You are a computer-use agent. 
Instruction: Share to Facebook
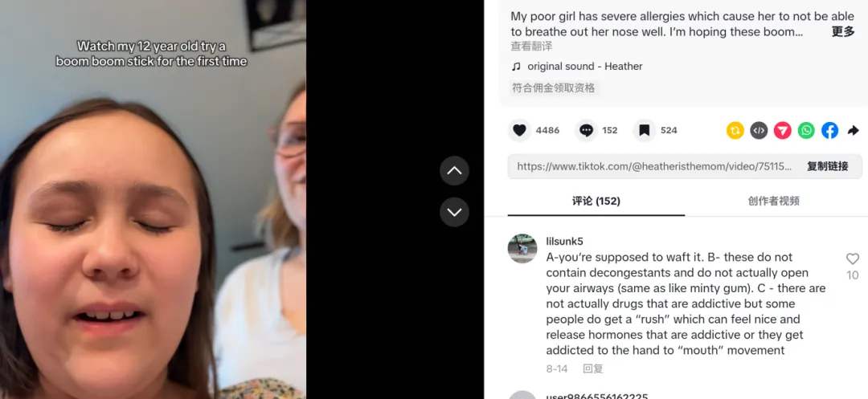coord(829,130)
